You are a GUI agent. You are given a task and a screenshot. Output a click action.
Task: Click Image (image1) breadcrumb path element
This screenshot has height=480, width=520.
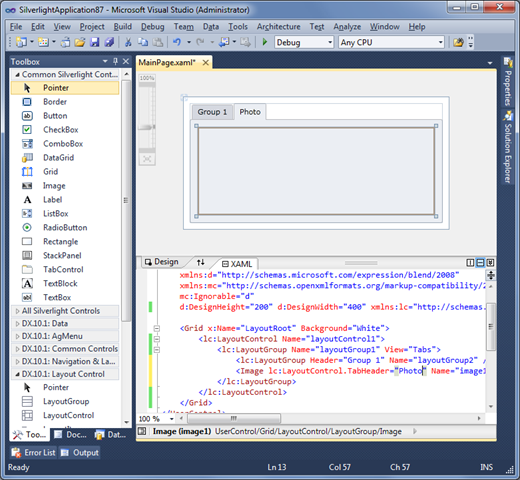[x=182, y=431]
